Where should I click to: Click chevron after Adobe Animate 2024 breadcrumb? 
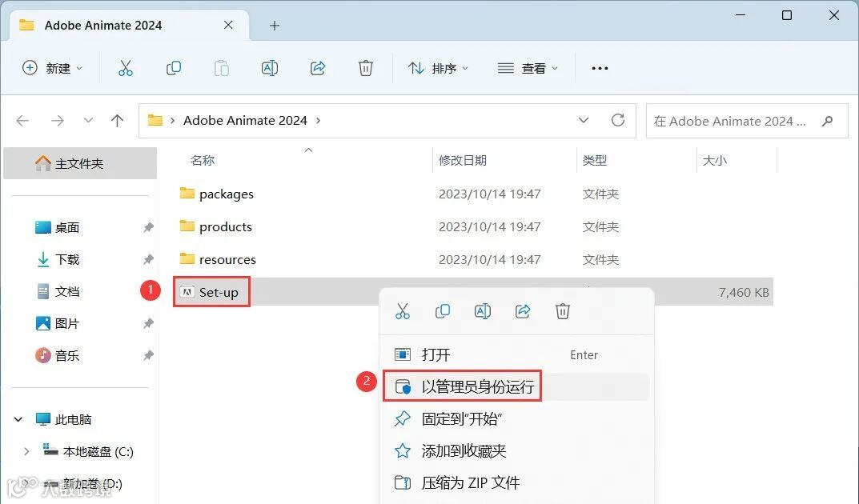[x=319, y=120]
